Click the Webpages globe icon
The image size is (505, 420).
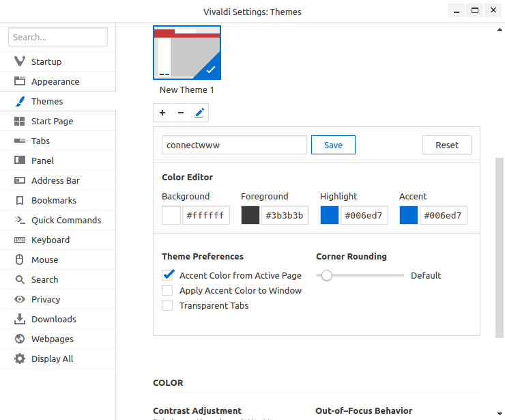(x=20, y=339)
